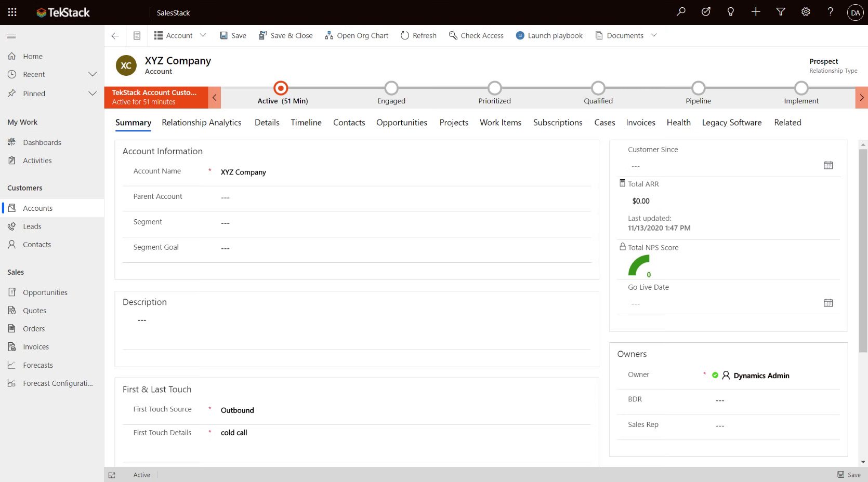Click the Account Name field XYZ Company
Screen dimensions: 868x482
coord(405,172)
